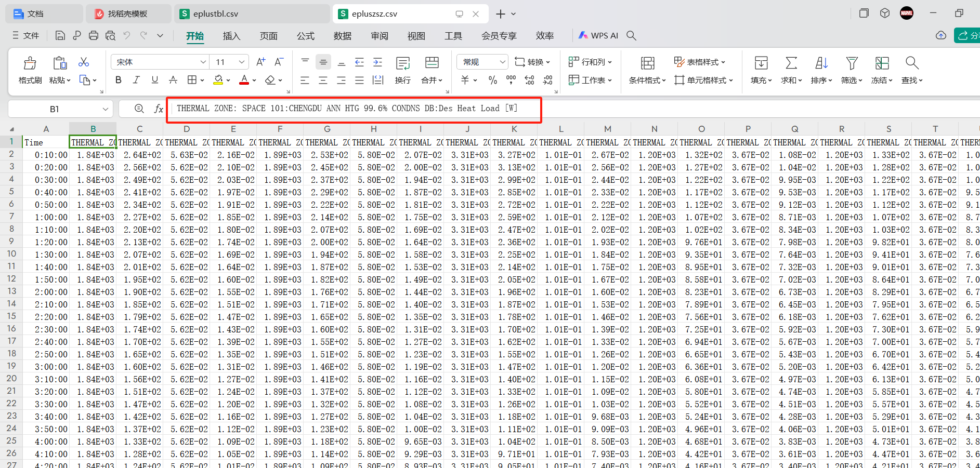Click the cloud sync icon
The image size is (980, 468).
click(x=941, y=35)
